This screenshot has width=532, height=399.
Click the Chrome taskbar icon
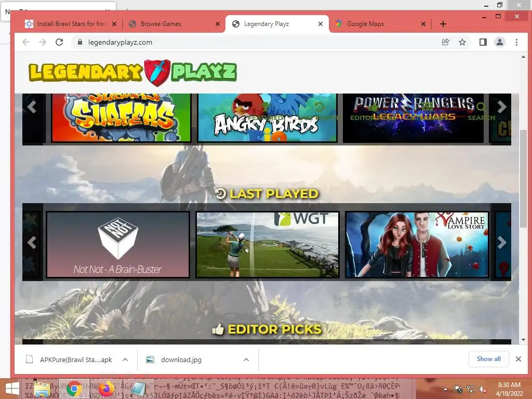(x=74, y=389)
